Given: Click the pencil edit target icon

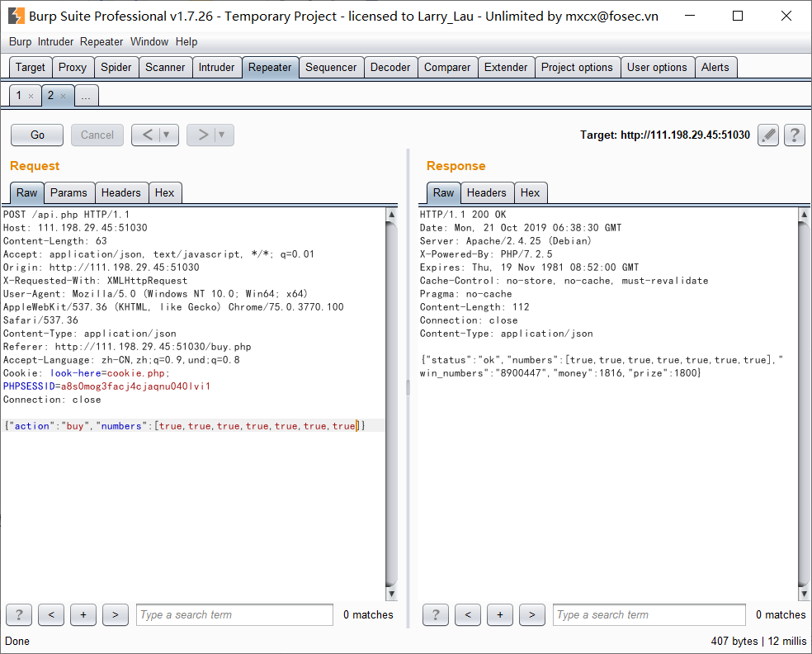Looking at the screenshot, I should pyautogui.click(x=768, y=135).
